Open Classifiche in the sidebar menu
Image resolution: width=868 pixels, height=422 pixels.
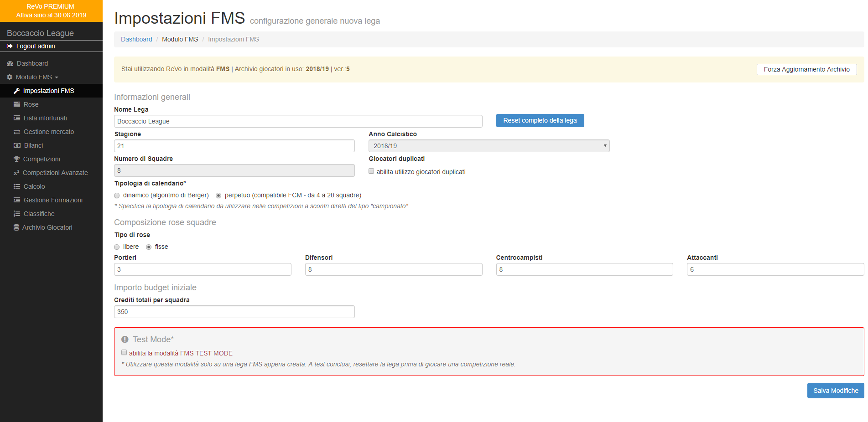[39, 214]
